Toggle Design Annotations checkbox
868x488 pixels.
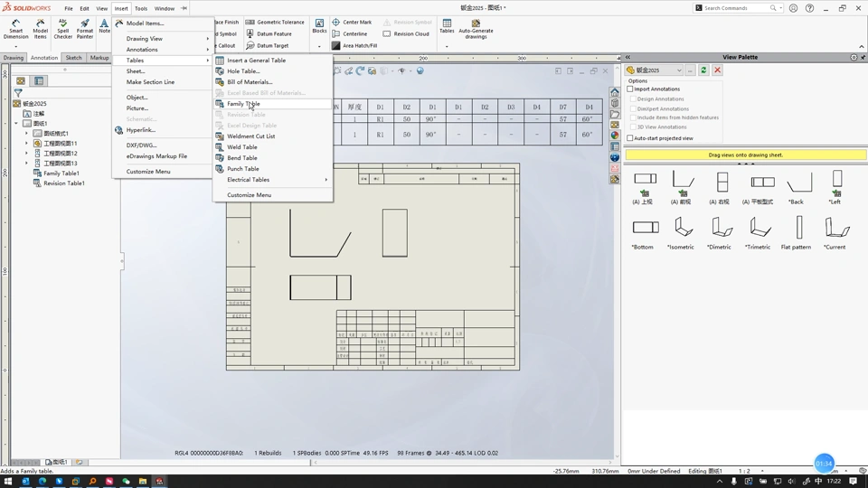pos(633,99)
